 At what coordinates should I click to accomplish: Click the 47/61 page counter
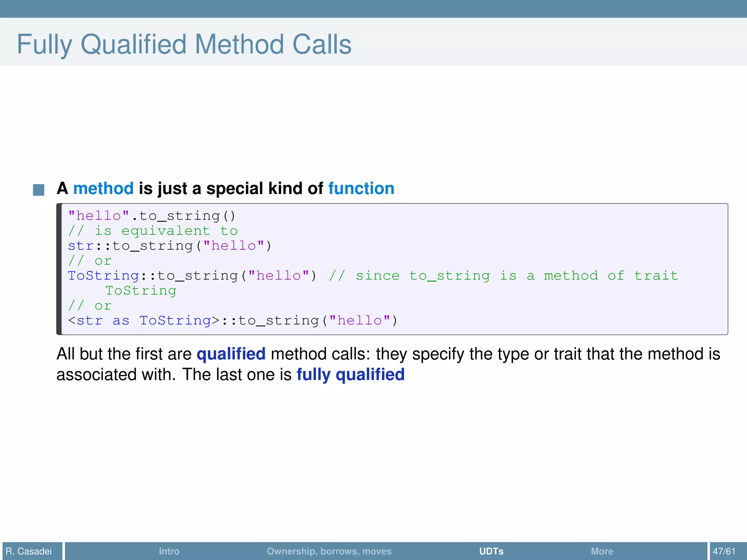coord(724,551)
